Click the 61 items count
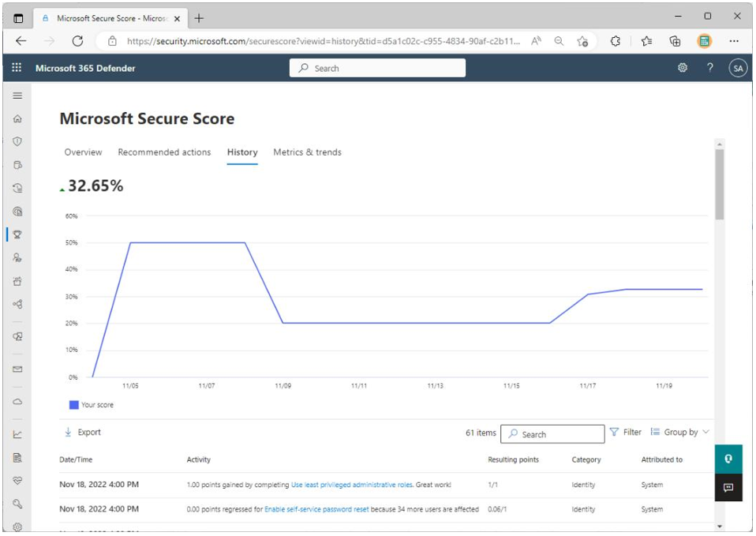The width and height of the screenshot is (756, 536). click(x=481, y=433)
